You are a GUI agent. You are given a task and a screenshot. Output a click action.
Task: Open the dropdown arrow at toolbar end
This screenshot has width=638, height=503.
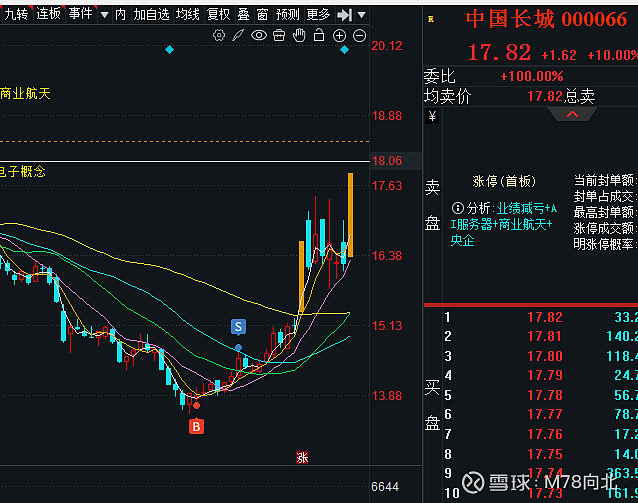coord(362,15)
